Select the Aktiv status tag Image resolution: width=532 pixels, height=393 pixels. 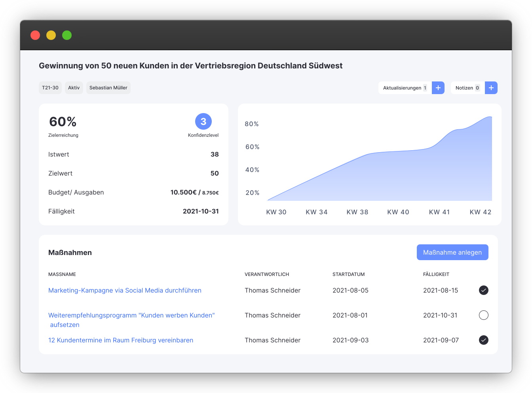click(74, 87)
